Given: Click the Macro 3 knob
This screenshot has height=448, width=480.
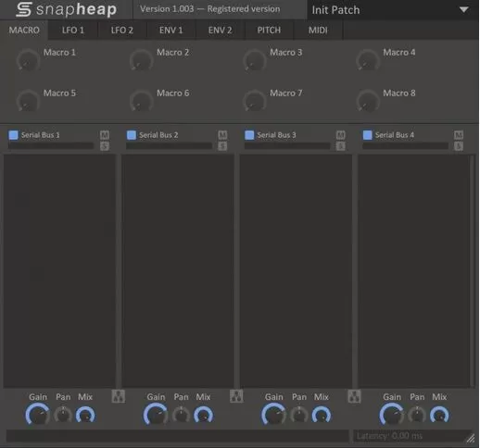Looking at the screenshot, I should pyautogui.click(x=255, y=60).
